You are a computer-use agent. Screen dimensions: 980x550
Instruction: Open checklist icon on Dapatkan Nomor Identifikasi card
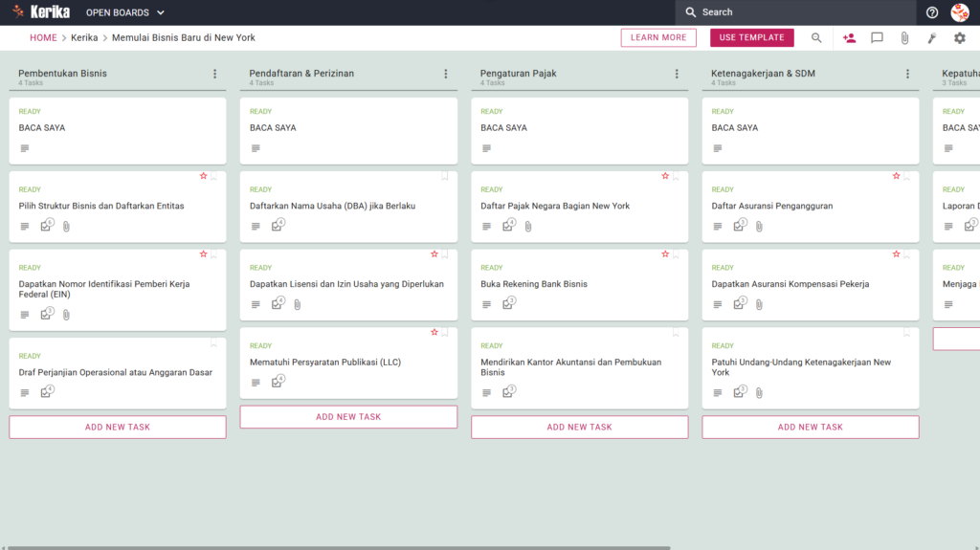pos(47,313)
